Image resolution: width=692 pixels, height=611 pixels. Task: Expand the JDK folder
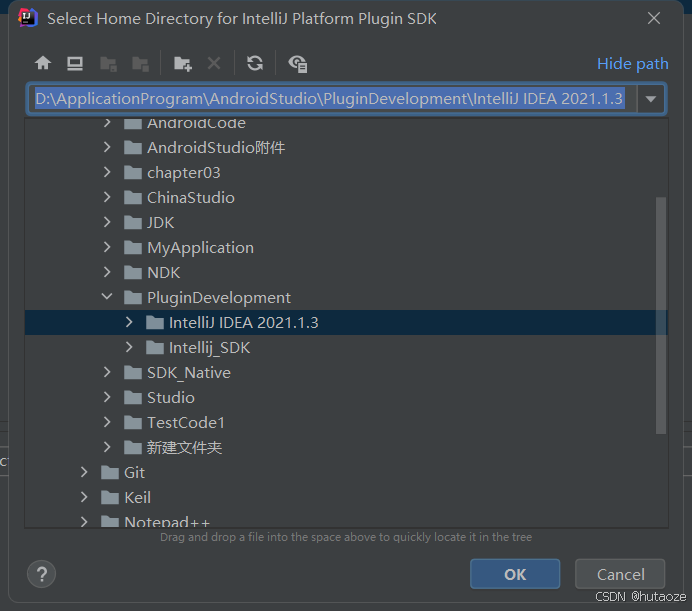(x=107, y=222)
